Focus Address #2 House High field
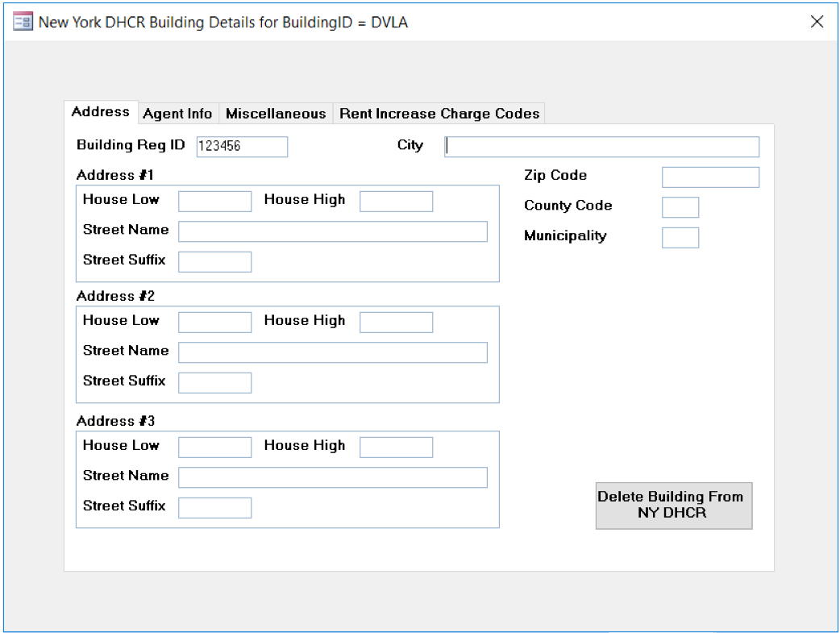Viewport: 840px width, 633px height. pyautogui.click(x=397, y=322)
